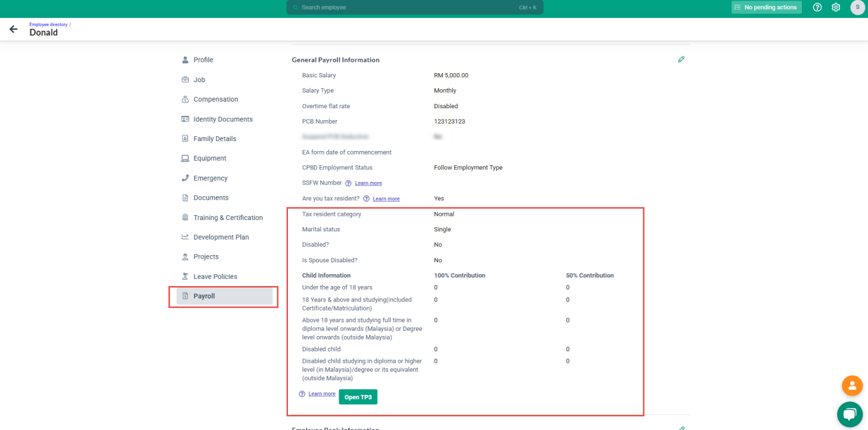Go to Compensation in the sidebar

[215, 99]
